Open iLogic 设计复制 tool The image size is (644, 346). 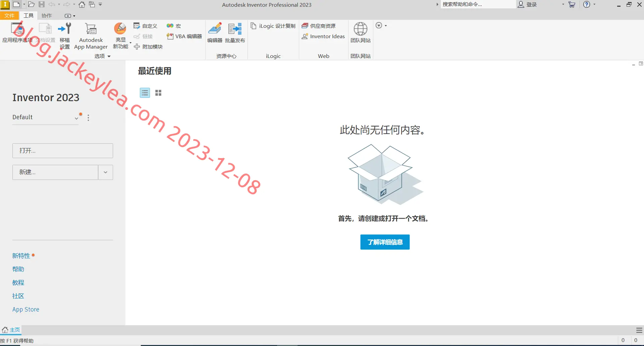[273, 26]
